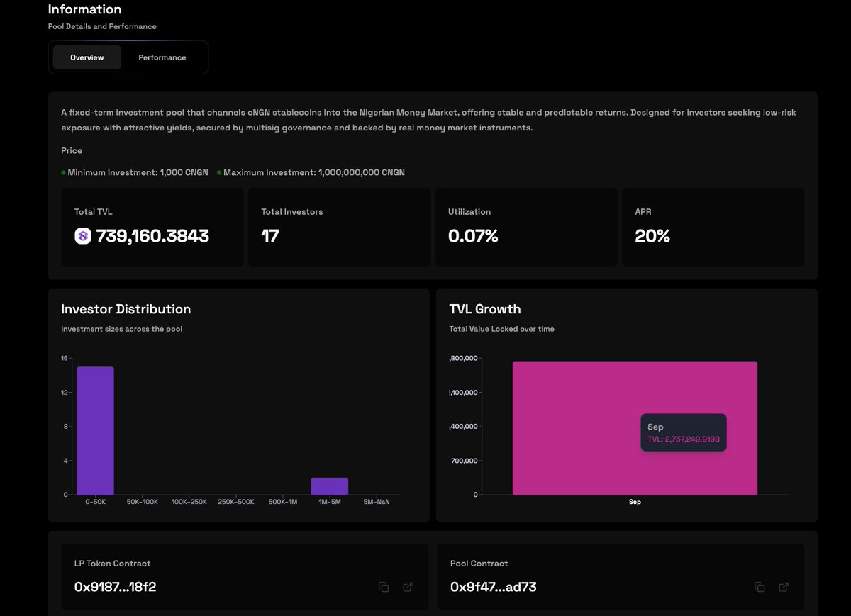Click the Sep label under TVL chart
The height and width of the screenshot is (616, 851).
click(x=635, y=502)
